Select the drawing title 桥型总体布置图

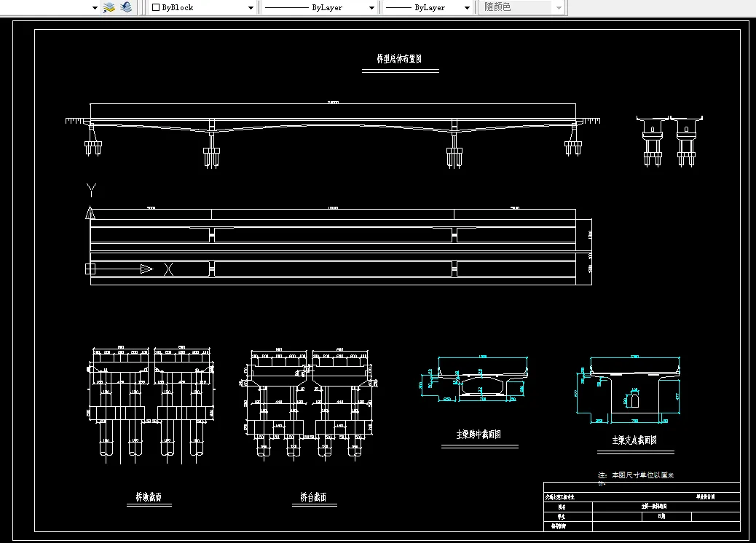[399, 59]
